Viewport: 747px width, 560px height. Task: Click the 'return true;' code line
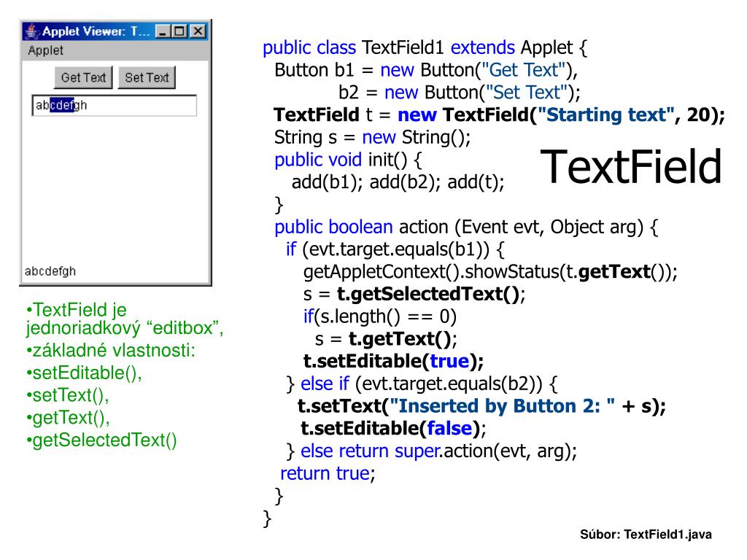(x=328, y=472)
